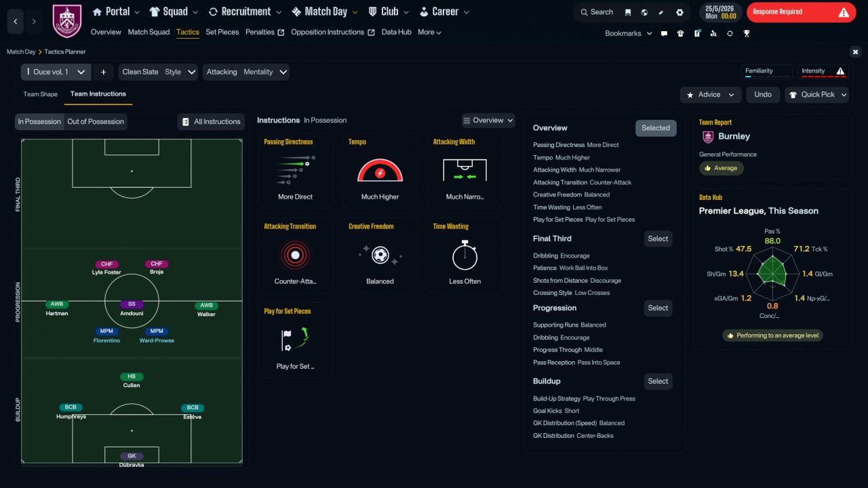The image size is (868, 488).
Task: Open the Overview instructions dropdown
Action: [488, 121]
